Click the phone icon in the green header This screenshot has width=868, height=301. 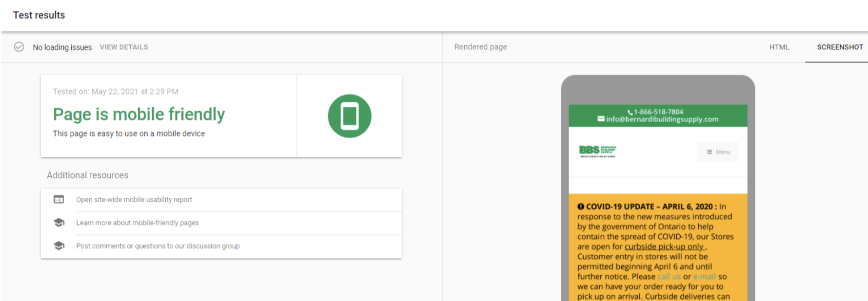(x=630, y=112)
